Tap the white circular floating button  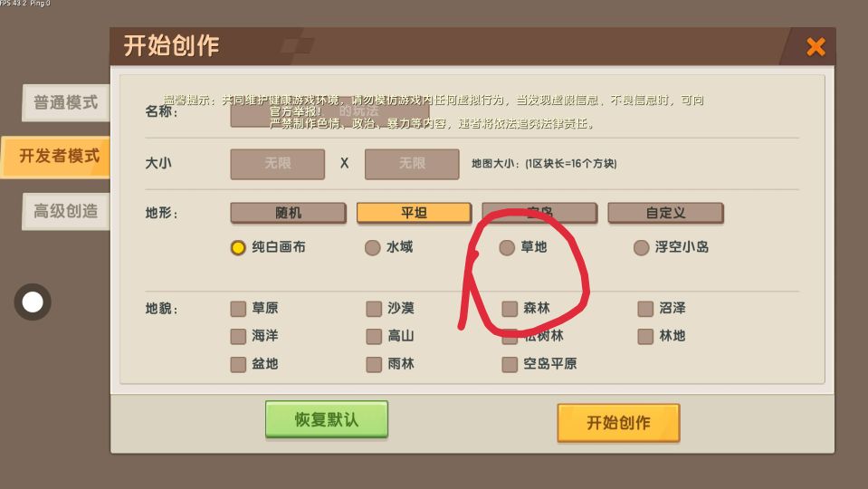(x=33, y=302)
